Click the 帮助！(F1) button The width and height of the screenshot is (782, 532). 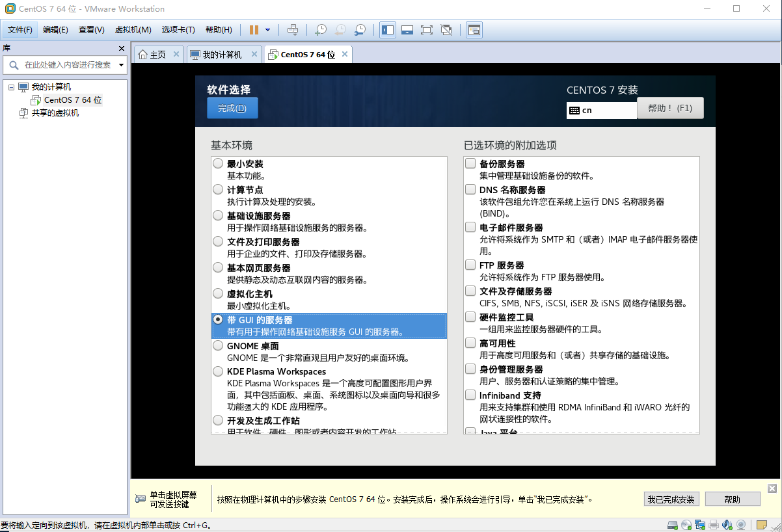click(670, 109)
